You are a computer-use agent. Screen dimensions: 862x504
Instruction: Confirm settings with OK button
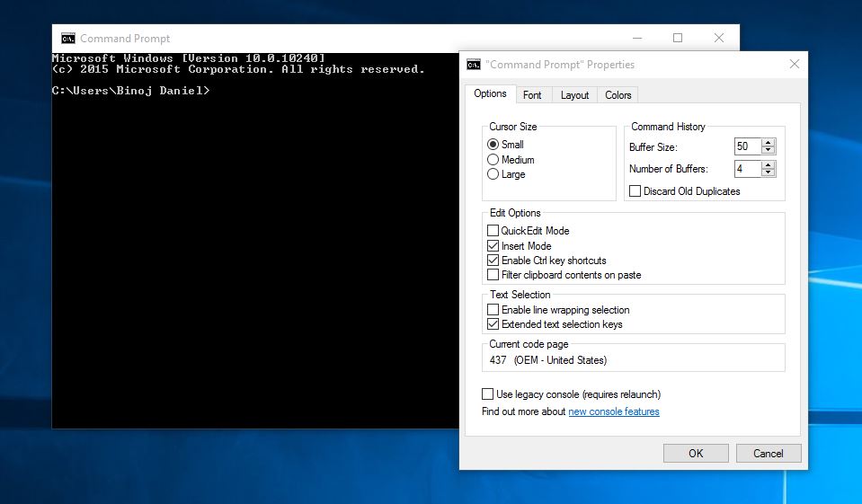coord(696,454)
